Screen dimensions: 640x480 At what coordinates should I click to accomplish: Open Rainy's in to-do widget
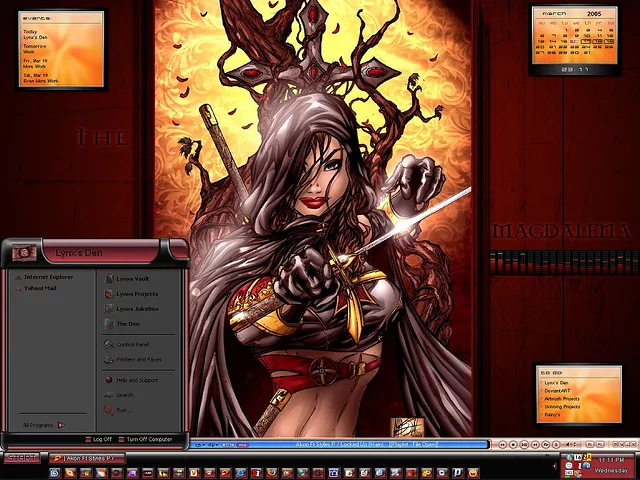(x=552, y=415)
